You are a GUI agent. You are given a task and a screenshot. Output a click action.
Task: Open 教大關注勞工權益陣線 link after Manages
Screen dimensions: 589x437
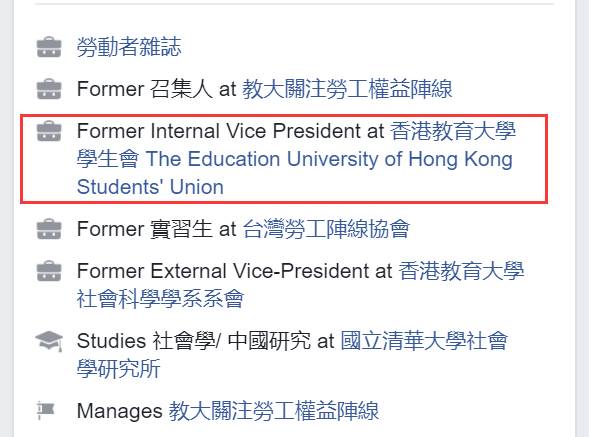point(273,411)
